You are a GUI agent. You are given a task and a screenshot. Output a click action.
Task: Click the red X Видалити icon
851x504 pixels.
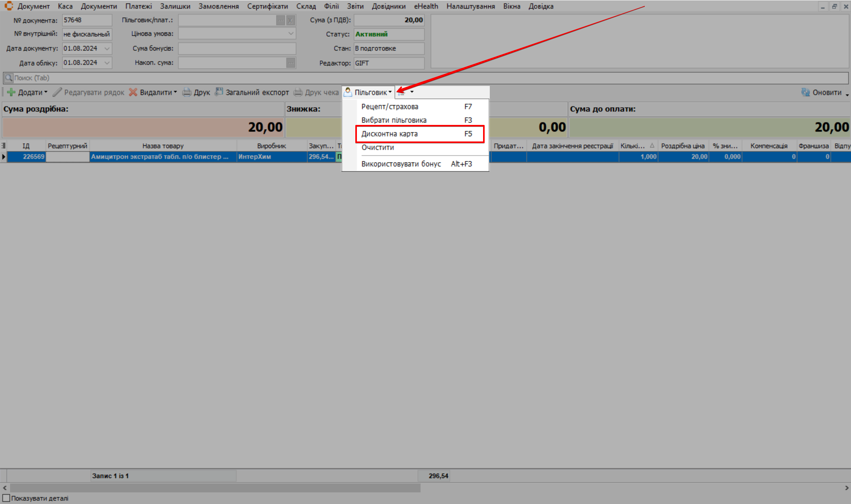point(133,92)
